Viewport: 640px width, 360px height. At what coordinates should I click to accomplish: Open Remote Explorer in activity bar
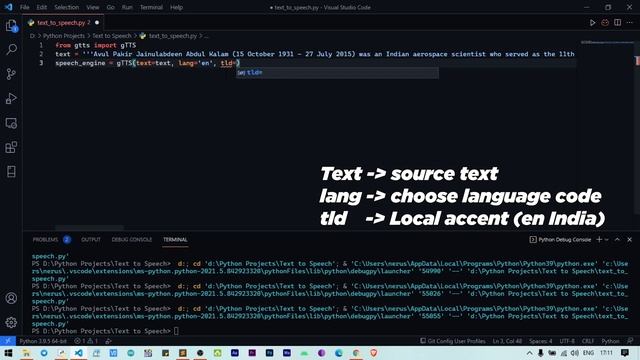point(11,123)
